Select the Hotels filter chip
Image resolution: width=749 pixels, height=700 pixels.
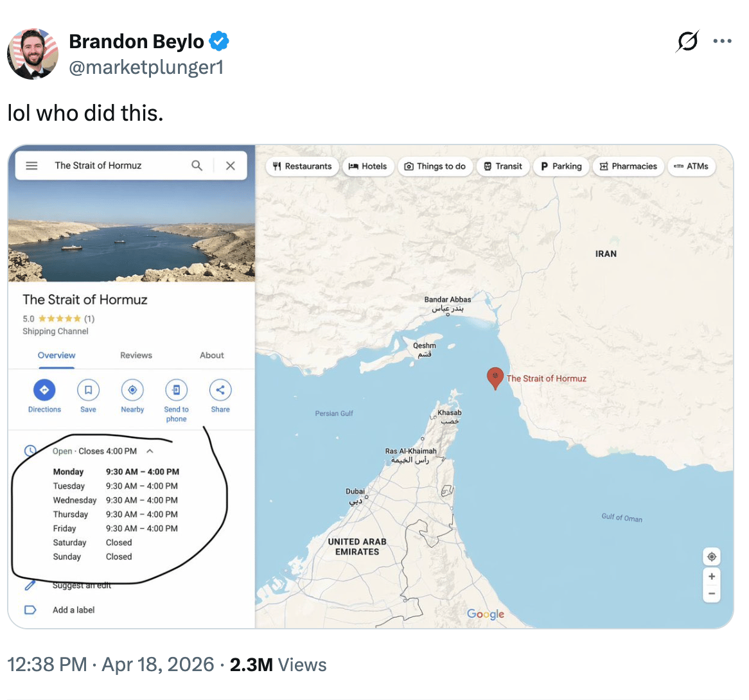click(x=367, y=166)
